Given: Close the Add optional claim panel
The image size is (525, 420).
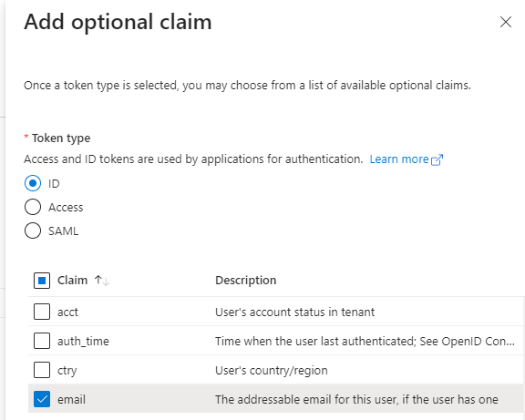Looking at the screenshot, I should [505, 22].
